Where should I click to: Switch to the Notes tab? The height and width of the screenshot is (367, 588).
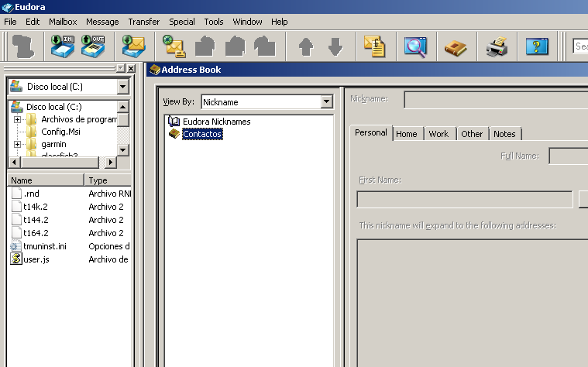504,134
